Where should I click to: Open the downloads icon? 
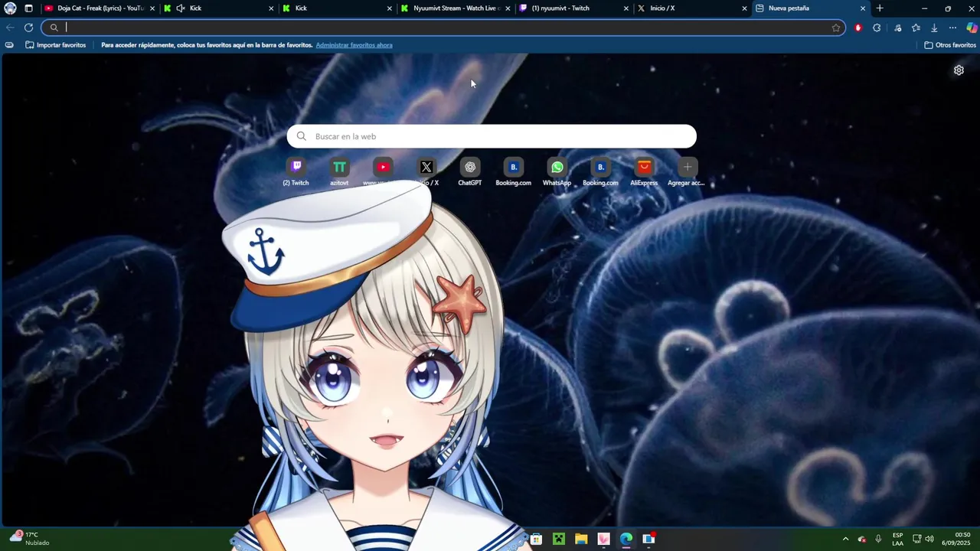click(934, 28)
